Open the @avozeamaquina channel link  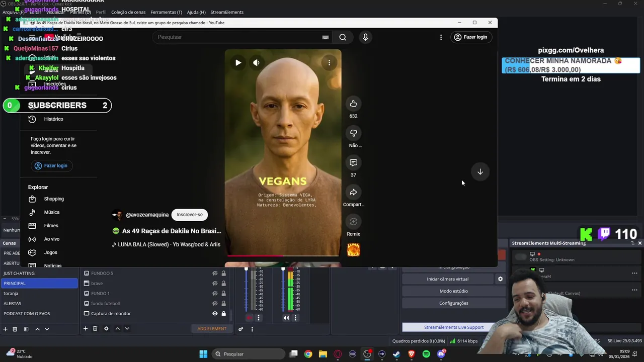click(x=147, y=215)
